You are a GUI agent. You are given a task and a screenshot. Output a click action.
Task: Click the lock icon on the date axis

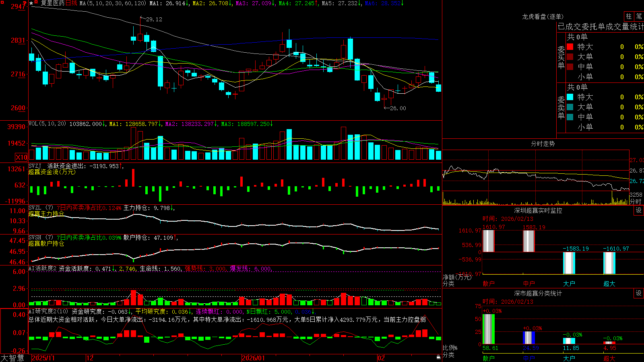click(438, 357)
